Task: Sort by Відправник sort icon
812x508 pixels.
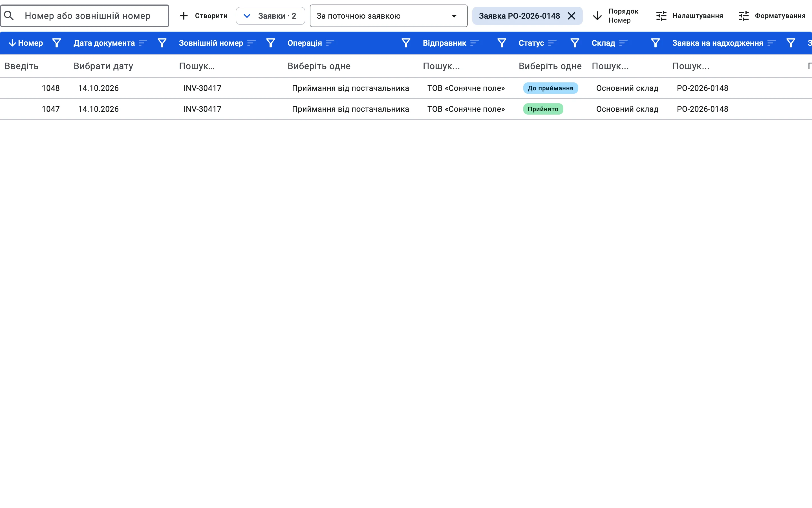Action: pos(475,43)
